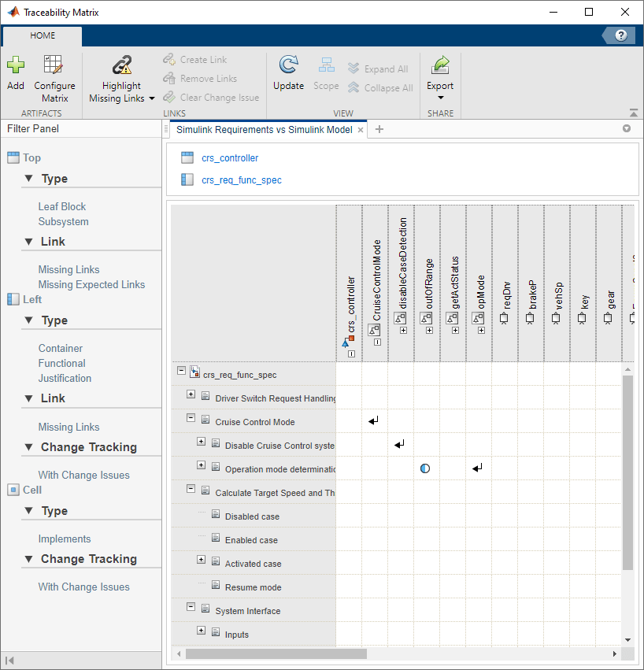
Task: Toggle the Leaf Block filter
Action: tap(62, 207)
